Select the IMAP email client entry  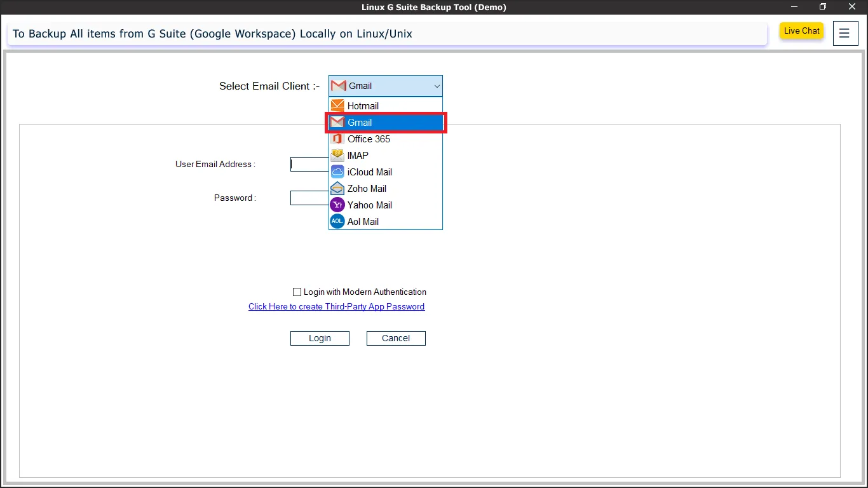coord(386,156)
